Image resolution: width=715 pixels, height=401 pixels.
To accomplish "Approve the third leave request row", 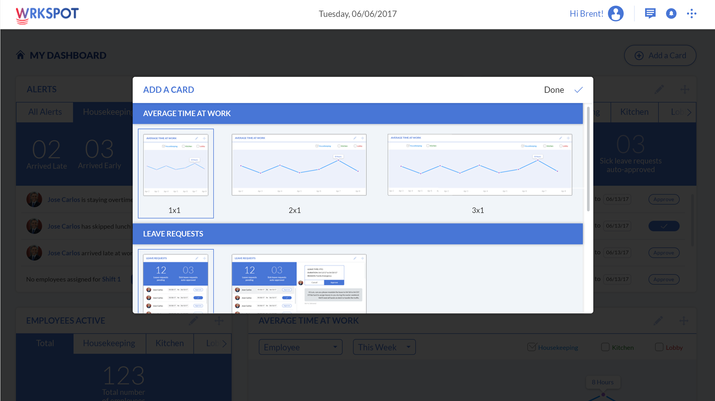I will [x=663, y=253].
